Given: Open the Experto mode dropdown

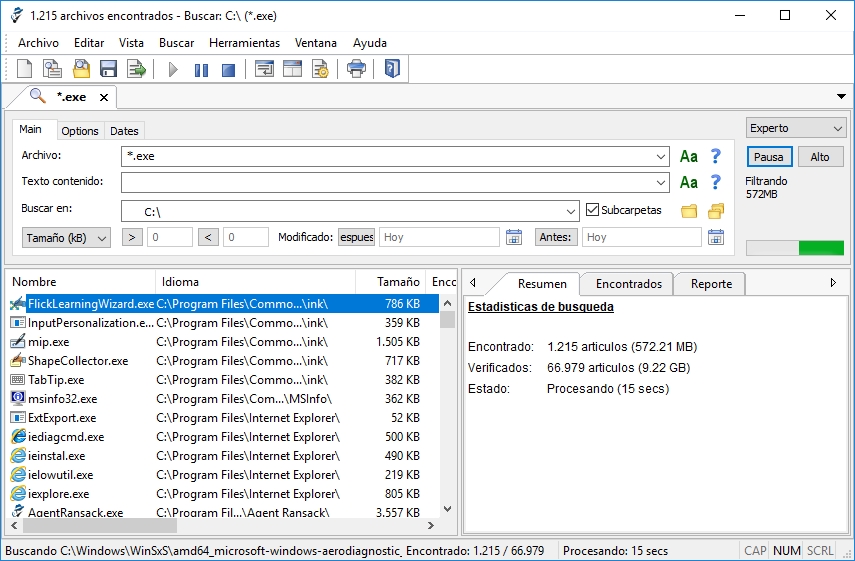Looking at the screenshot, I should pos(796,128).
